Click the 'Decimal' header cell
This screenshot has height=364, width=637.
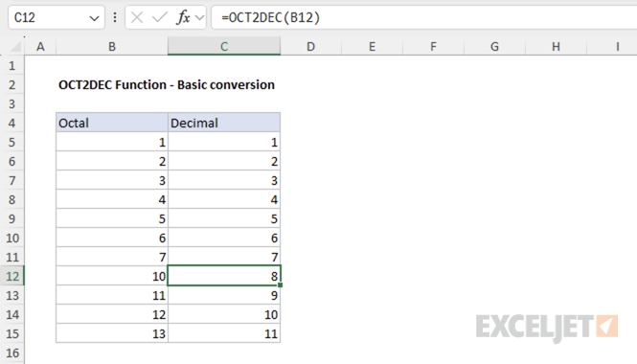[224, 123]
